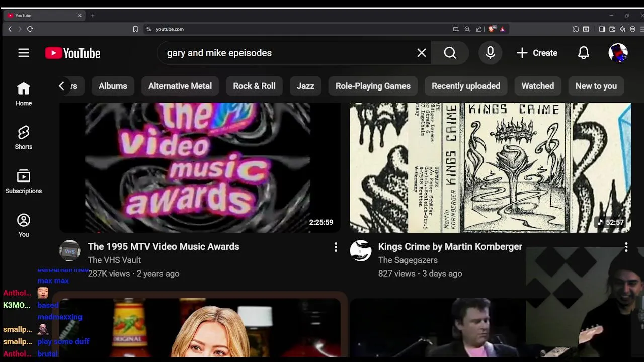The image size is (644, 362).
Task: Open Subscriptions in the sidebar
Action: tap(24, 182)
